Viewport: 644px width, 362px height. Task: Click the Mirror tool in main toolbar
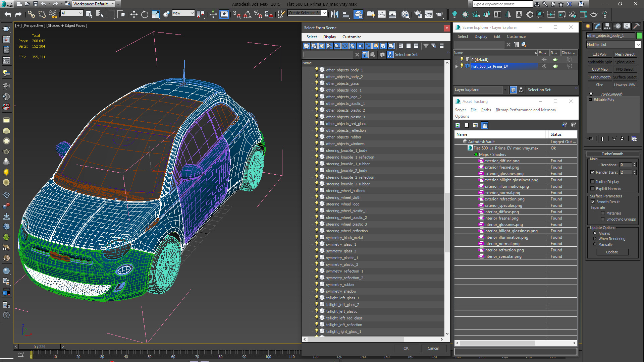tap(334, 14)
